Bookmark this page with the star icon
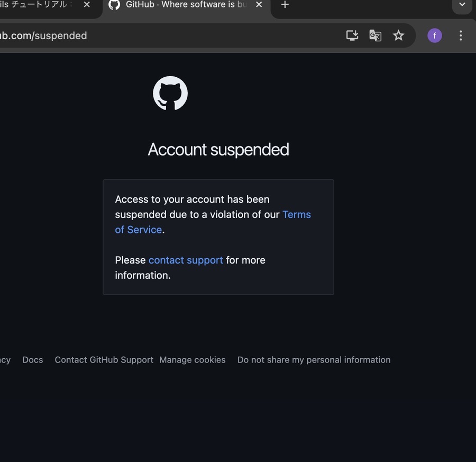Screen dimensions: 476x462 399,35
